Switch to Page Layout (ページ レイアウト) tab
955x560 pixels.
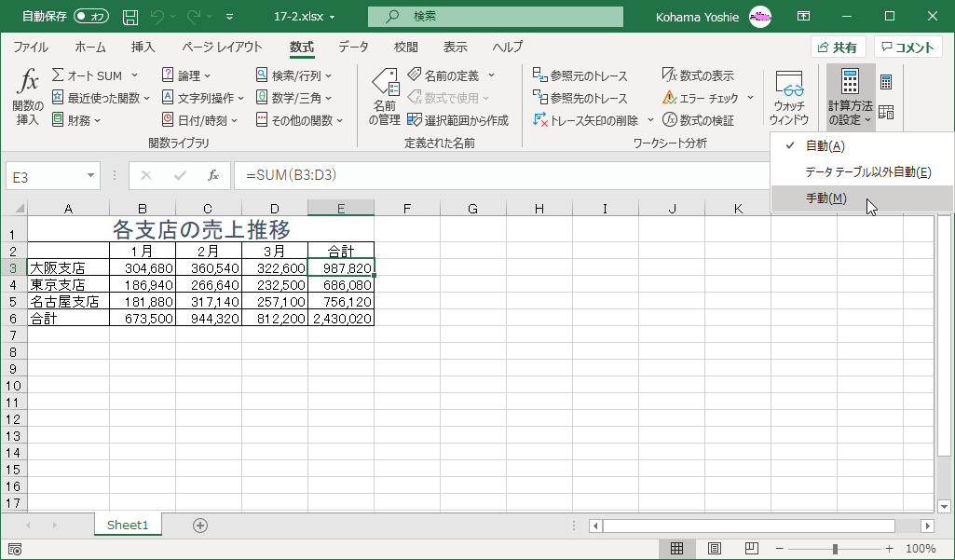[x=222, y=47]
